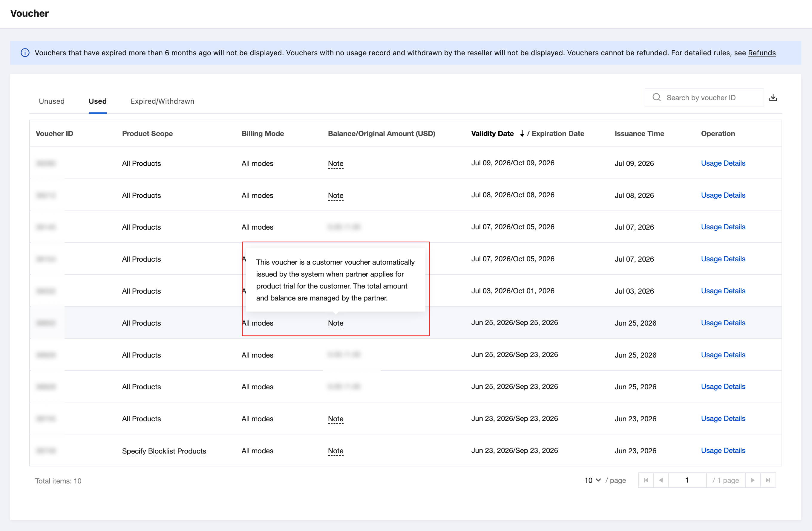Click Note in the Specify Blocklist Products row
The width and height of the screenshot is (812, 531).
(336, 451)
